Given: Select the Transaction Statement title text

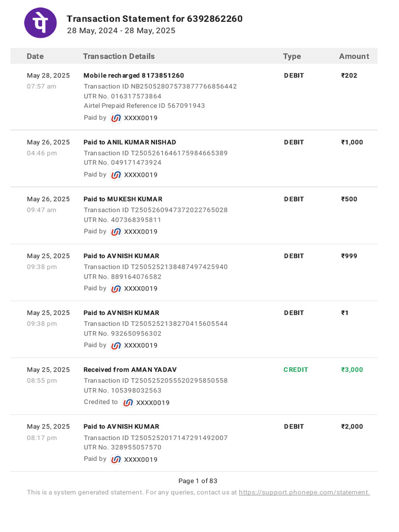Looking at the screenshot, I should tap(154, 19).
